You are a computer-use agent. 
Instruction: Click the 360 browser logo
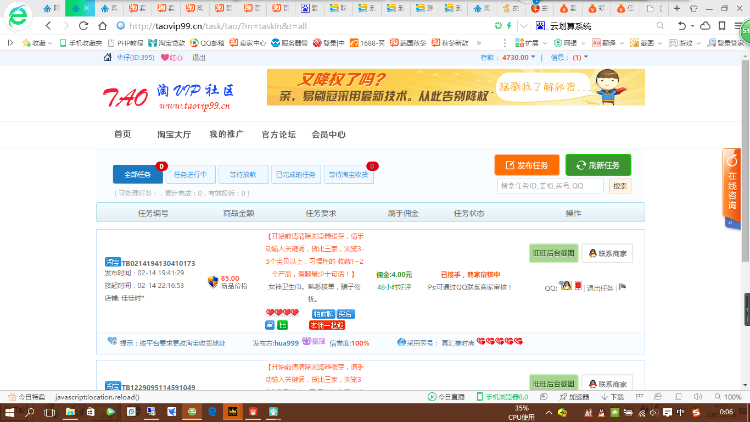point(18,17)
